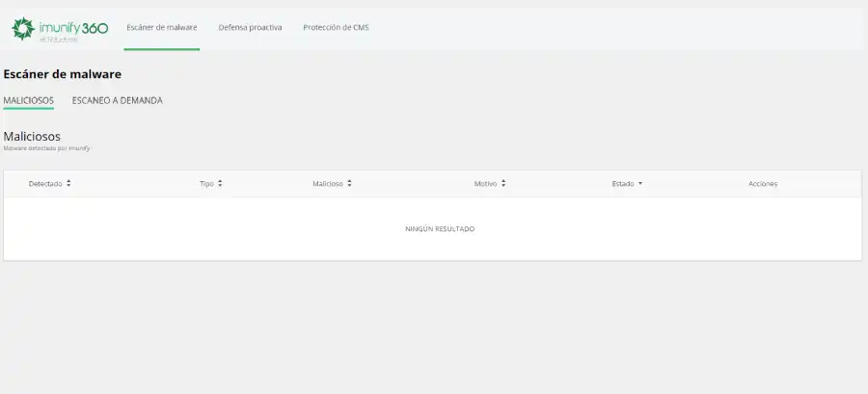
Task: Click the imunify360 logo text
Action: [x=73, y=28]
